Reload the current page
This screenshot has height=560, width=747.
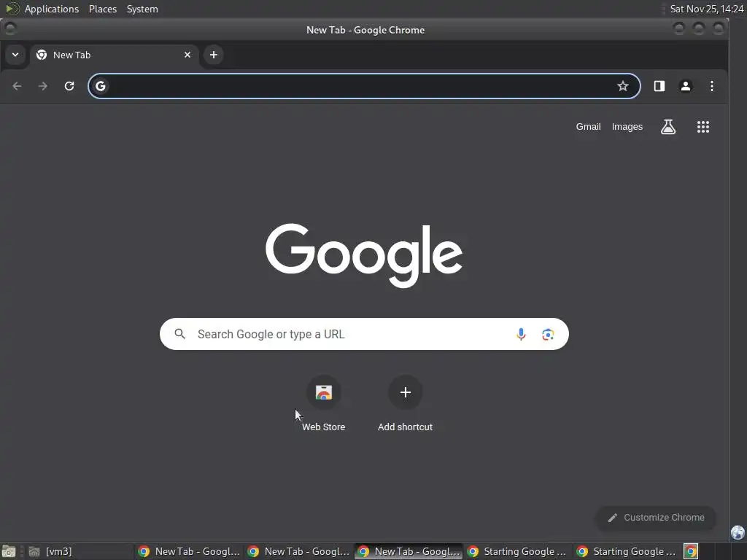[69, 86]
